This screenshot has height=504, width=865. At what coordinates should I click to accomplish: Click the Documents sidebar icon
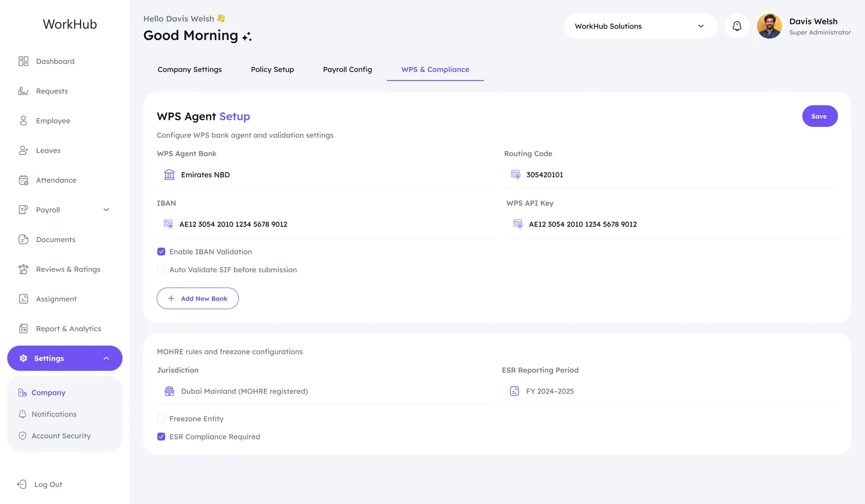click(23, 239)
